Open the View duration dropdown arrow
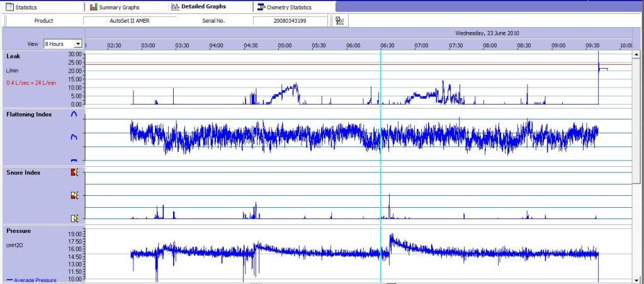Viewport: 644px width, 284px height. pyautogui.click(x=78, y=44)
